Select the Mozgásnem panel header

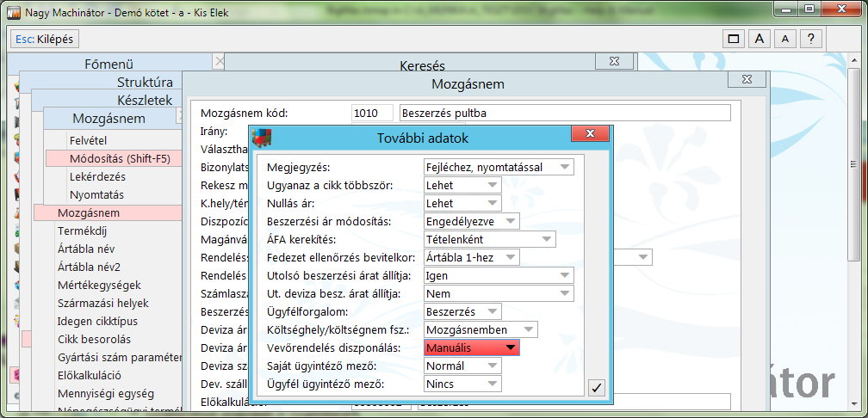[x=109, y=119]
